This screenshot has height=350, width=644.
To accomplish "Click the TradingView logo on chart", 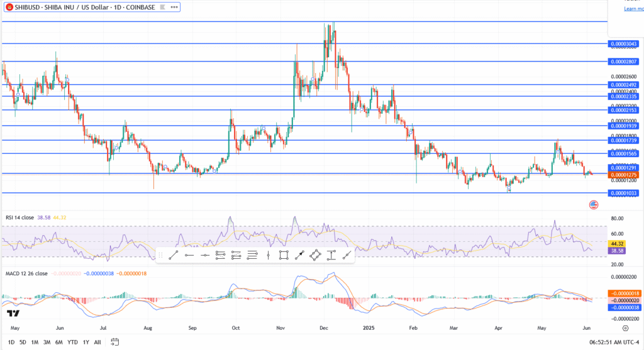I will coord(12,313).
